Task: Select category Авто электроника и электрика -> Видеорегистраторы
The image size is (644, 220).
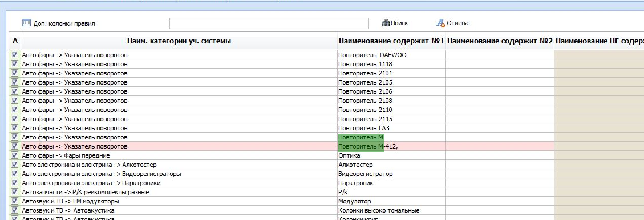Action: 179,174
